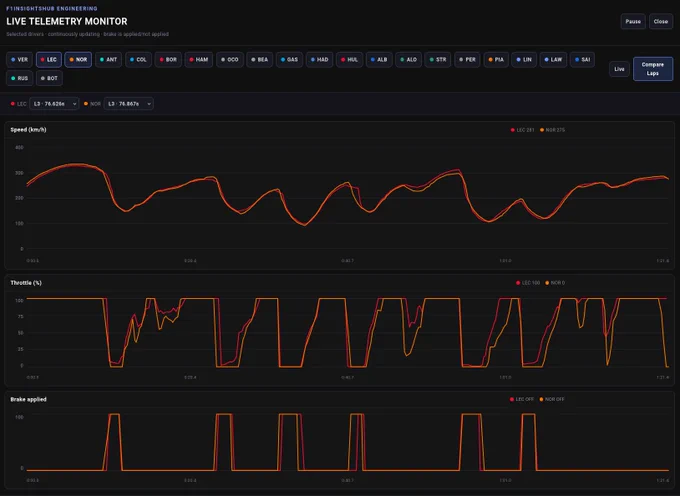The image size is (680, 496).
Task: Select the STR driver chip
Action: [438, 60]
